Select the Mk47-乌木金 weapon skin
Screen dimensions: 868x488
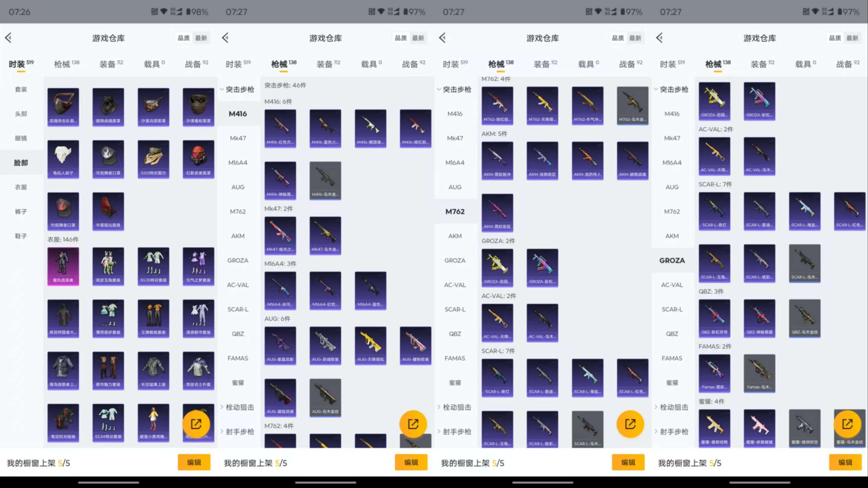pyautogui.click(x=325, y=235)
